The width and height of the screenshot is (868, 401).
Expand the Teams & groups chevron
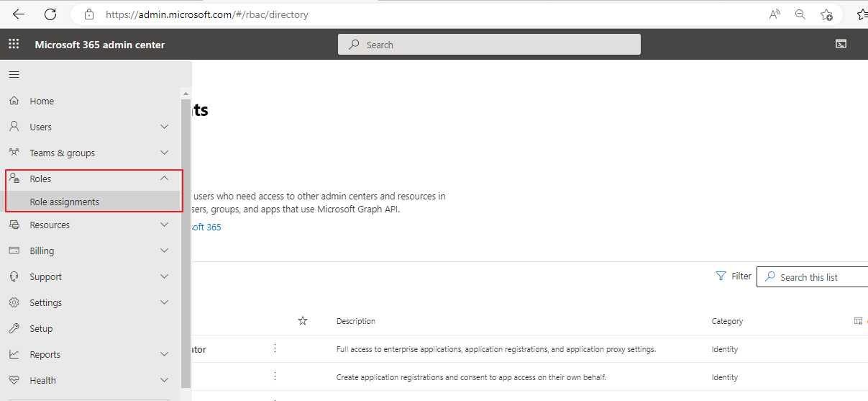click(x=164, y=153)
